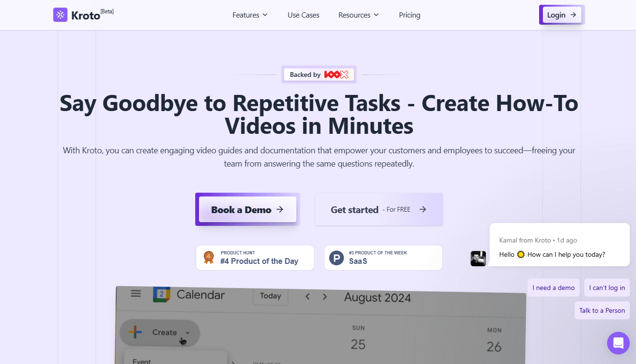Click the hamburger menu in Calendar video
This screenshot has height=364, width=636.
[136, 294]
